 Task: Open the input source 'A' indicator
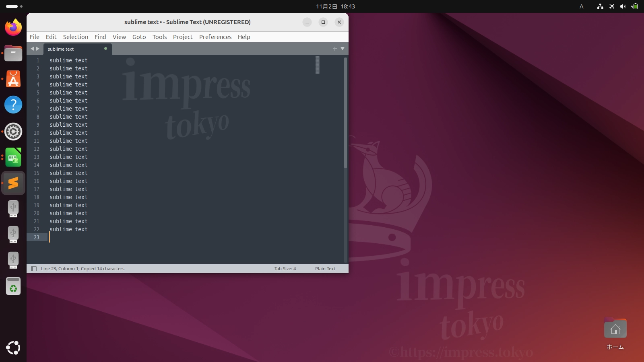[581, 6]
